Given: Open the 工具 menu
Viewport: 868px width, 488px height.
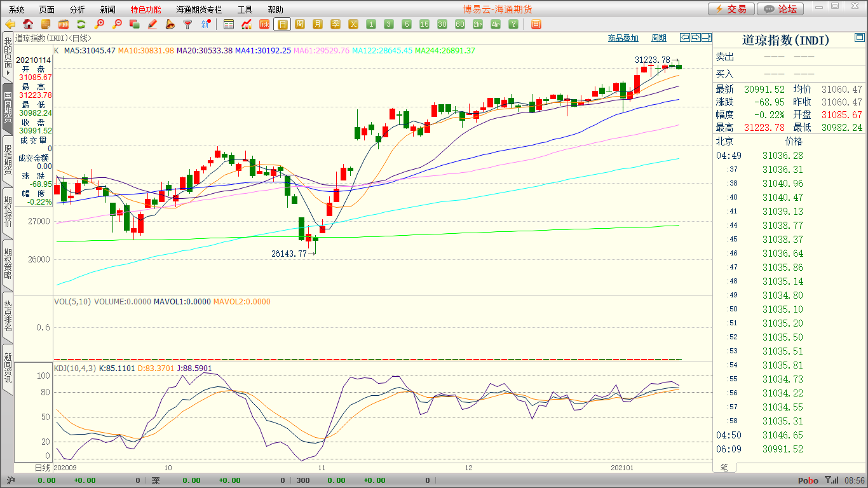Looking at the screenshot, I should (245, 10).
